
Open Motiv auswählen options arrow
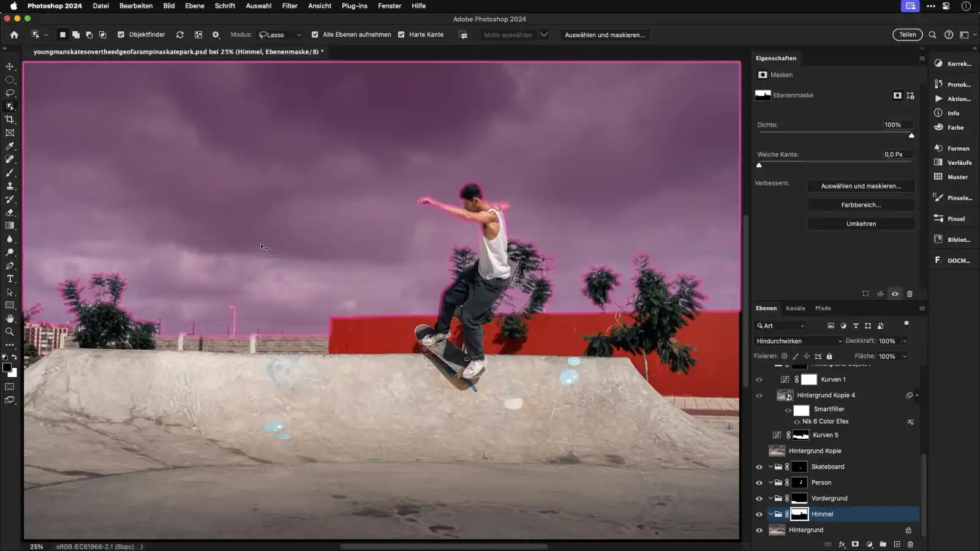pyautogui.click(x=544, y=35)
